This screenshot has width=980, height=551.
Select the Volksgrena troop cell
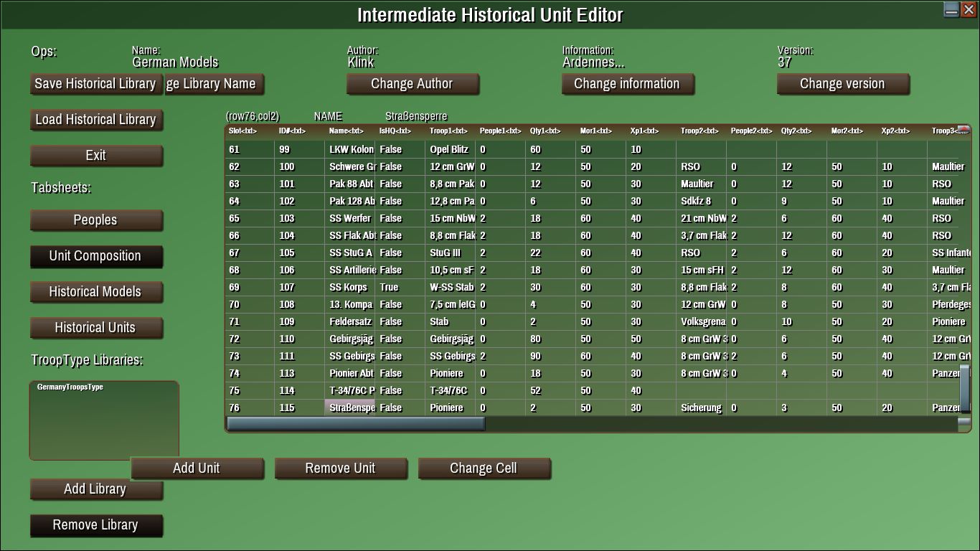point(702,321)
